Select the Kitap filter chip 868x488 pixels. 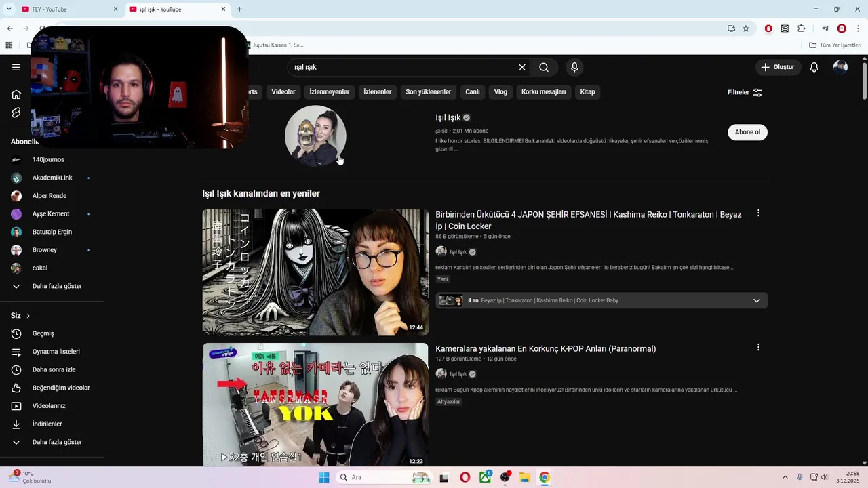tap(588, 91)
